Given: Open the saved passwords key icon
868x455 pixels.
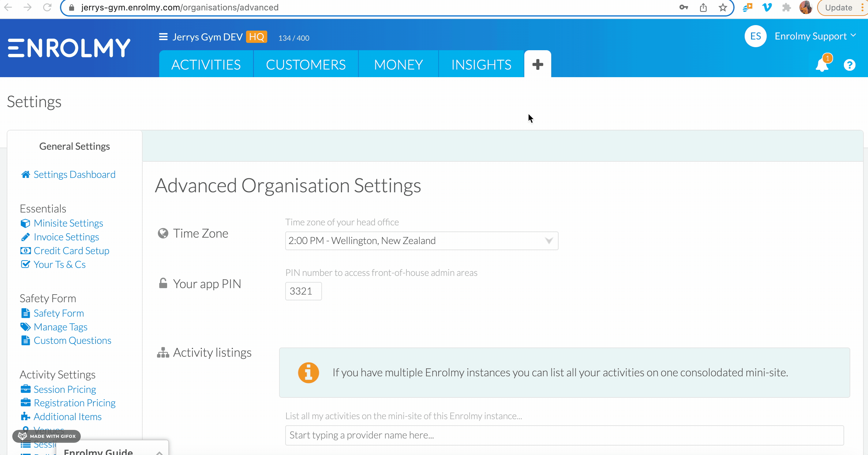Looking at the screenshot, I should tap(683, 7).
